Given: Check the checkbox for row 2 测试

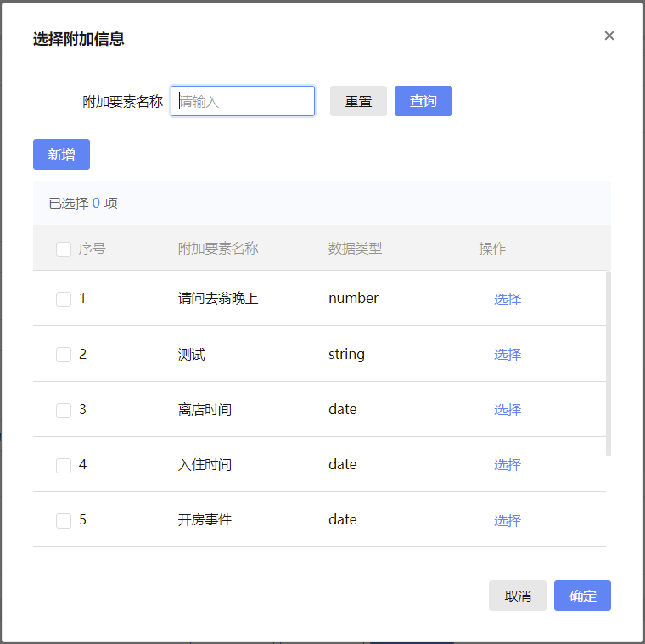Looking at the screenshot, I should coord(64,355).
